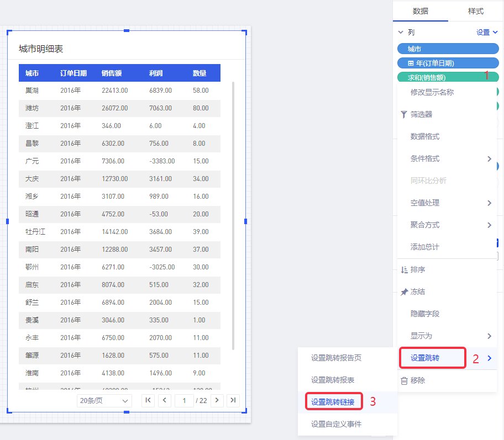
Task: Click the trash icon for 移除
Action: pyautogui.click(x=404, y=380)
